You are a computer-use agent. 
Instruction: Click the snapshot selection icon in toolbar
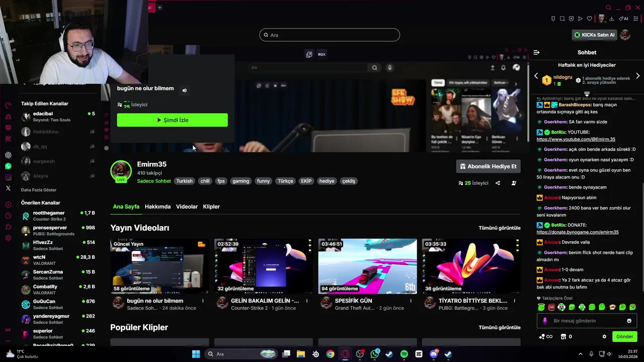point(562,19)
